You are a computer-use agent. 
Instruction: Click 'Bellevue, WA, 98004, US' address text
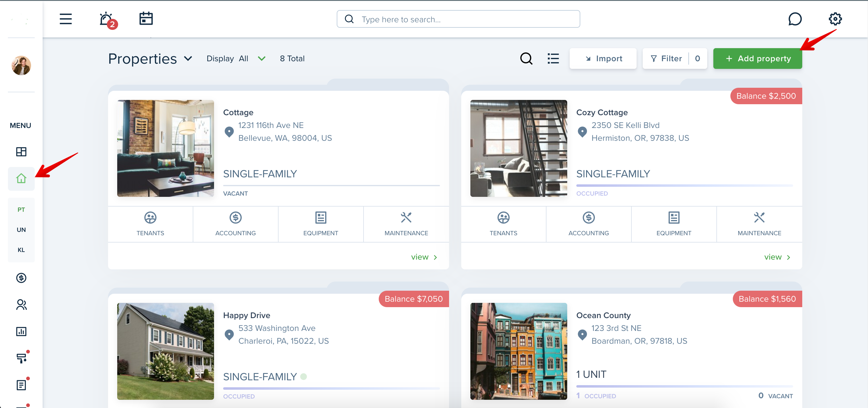[285, 138]
